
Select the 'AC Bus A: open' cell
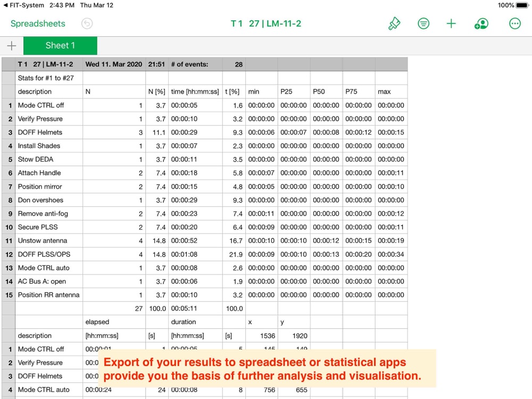click(49, 281)
